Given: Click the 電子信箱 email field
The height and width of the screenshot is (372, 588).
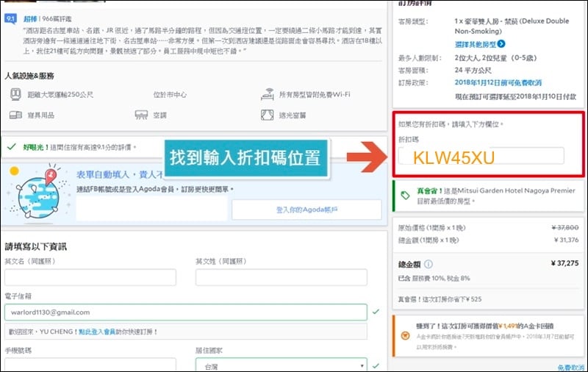Looking at the screenshot, I should click(x=186, y=312).
